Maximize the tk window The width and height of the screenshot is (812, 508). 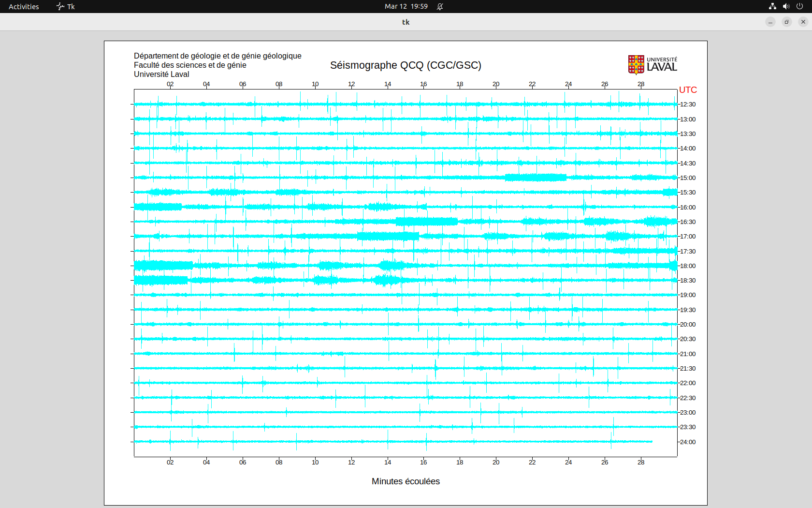pos(787,22)
